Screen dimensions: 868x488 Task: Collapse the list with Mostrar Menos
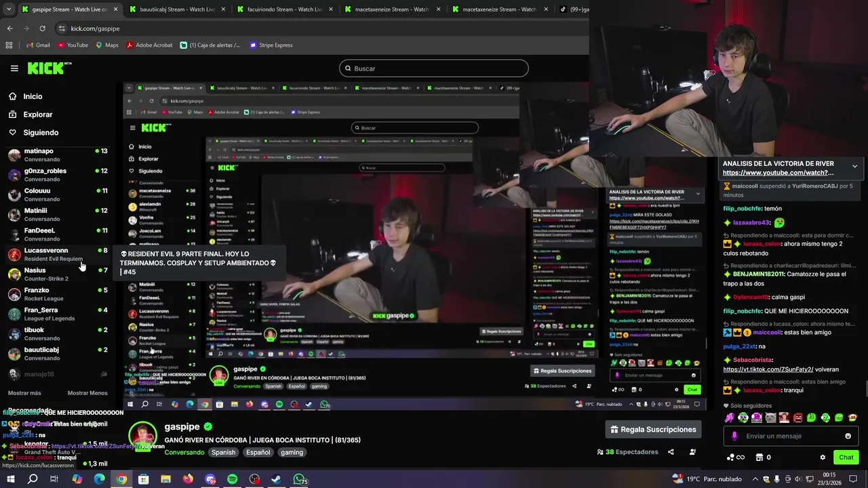87,393
